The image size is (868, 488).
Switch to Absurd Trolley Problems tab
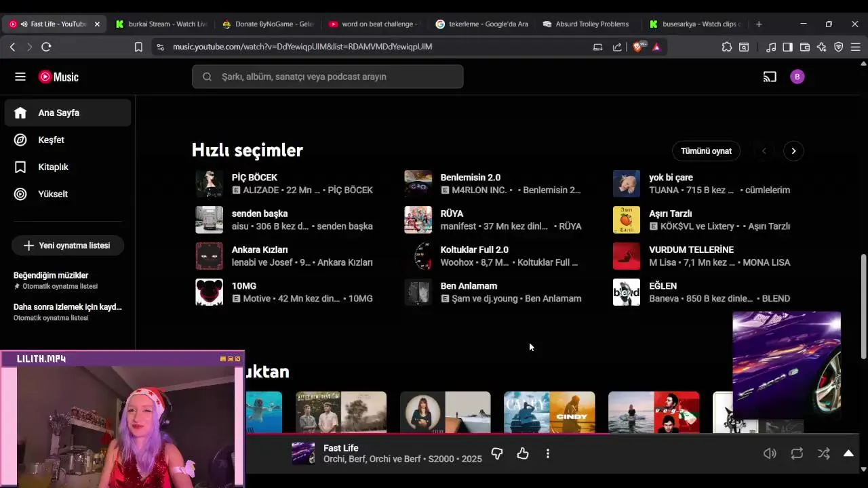point(587,24)
